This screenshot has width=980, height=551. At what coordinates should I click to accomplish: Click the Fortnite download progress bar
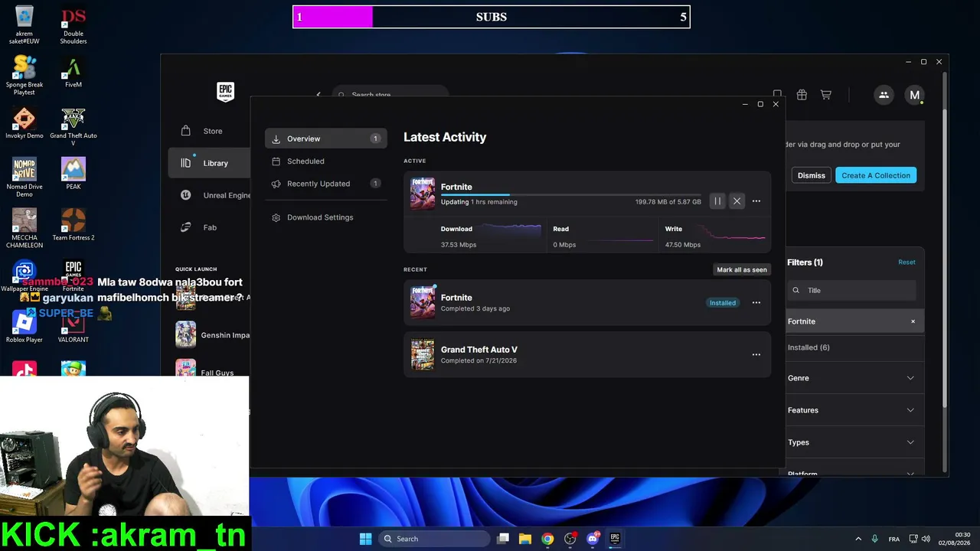pos(570,195)
